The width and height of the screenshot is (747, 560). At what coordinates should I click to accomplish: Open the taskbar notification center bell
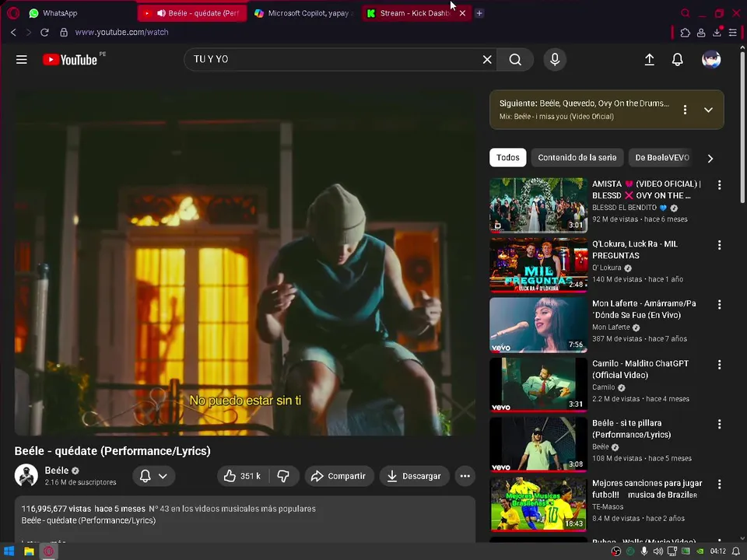(735, 551)
